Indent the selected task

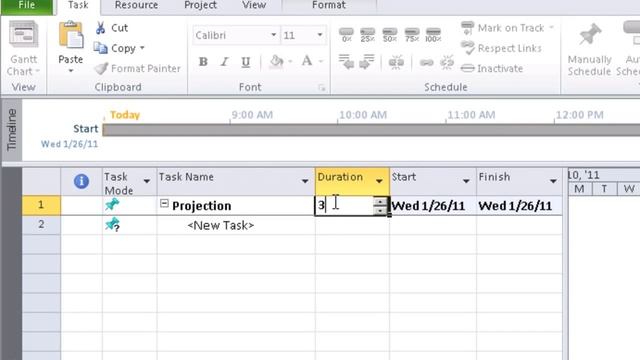(367, 62)
